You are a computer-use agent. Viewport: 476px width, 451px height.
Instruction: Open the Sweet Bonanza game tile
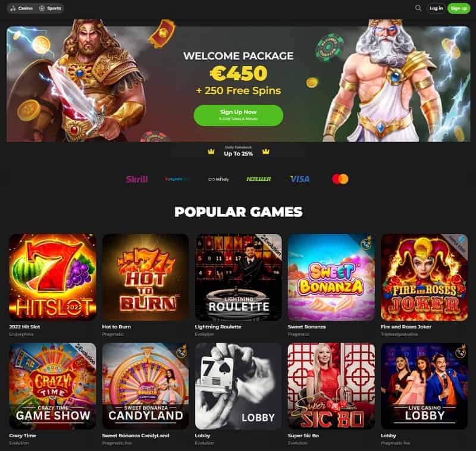click(x=331, y=277)
